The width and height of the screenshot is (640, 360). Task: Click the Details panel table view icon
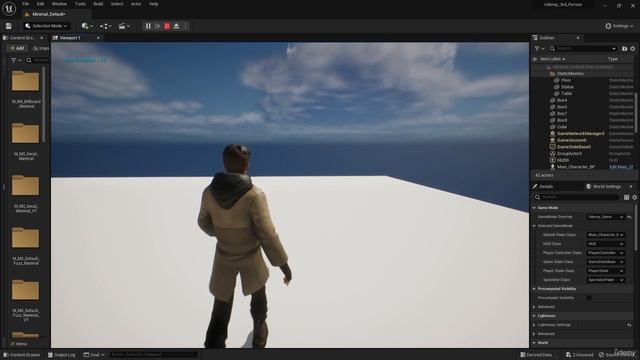click(x=626, y=197)
